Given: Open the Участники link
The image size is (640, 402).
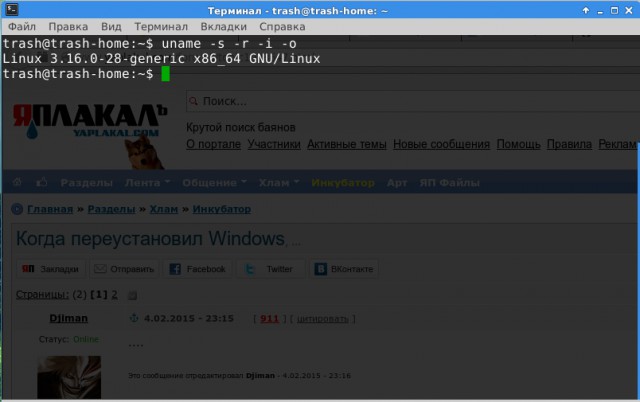Looking at the screenshot, I should [274, 144].
